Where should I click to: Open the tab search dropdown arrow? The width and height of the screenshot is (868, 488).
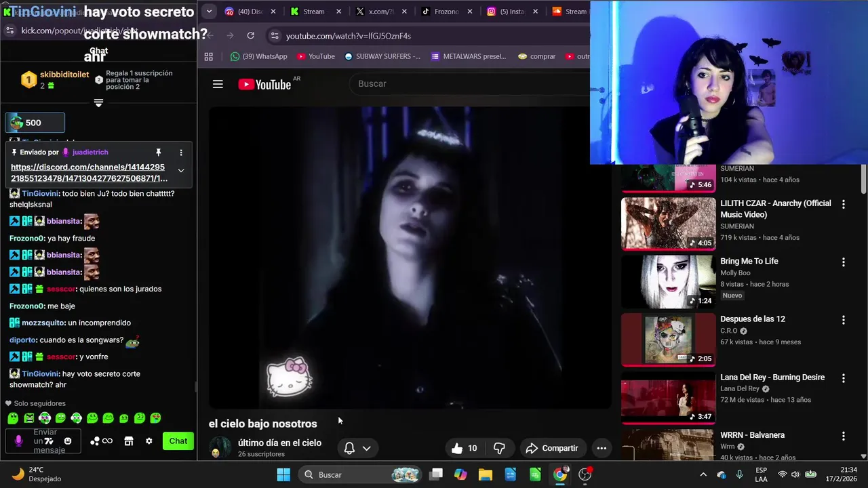tap(209, 12)
